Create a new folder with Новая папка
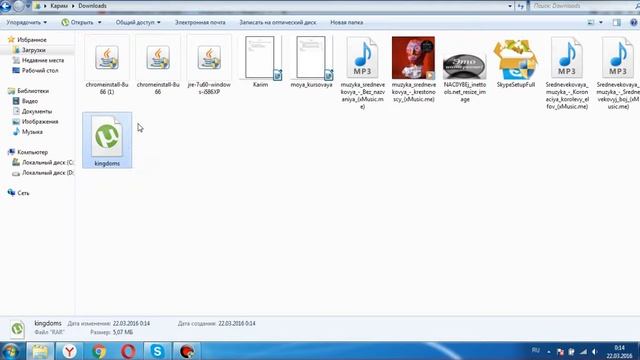The width and height of the screenshot is (640, 360). pyautogui.click(x=347, y=22)
